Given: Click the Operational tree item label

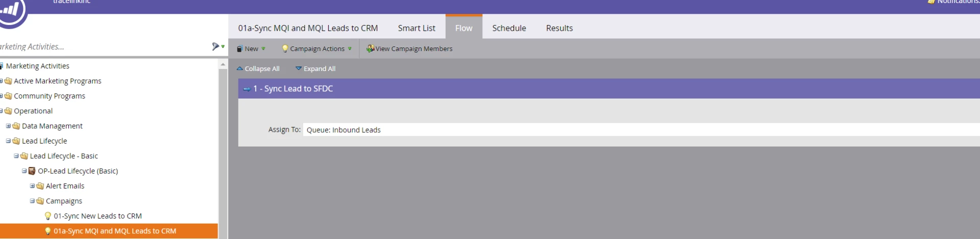Looking at the screenshot, I should coord(33,111).
